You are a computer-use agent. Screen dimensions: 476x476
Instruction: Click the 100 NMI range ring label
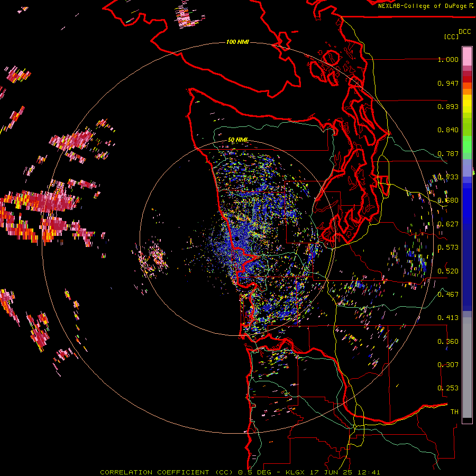[x=237, y=42]
